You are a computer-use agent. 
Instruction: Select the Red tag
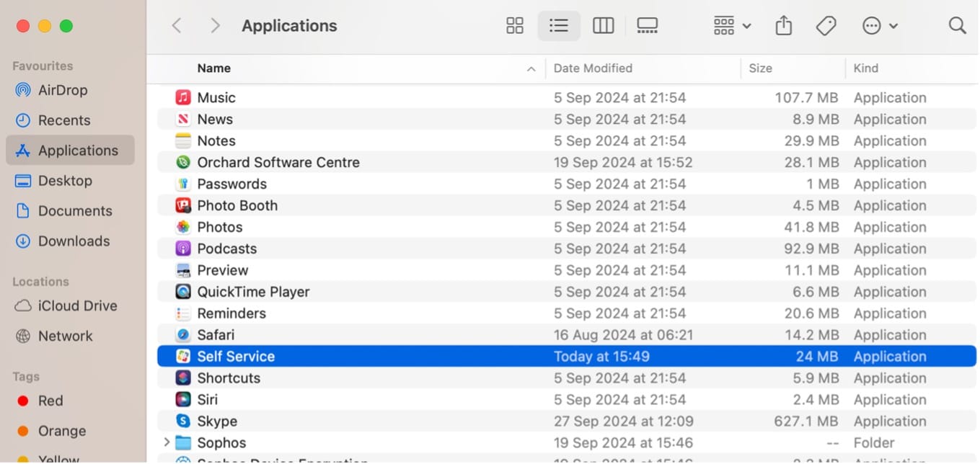50,401
